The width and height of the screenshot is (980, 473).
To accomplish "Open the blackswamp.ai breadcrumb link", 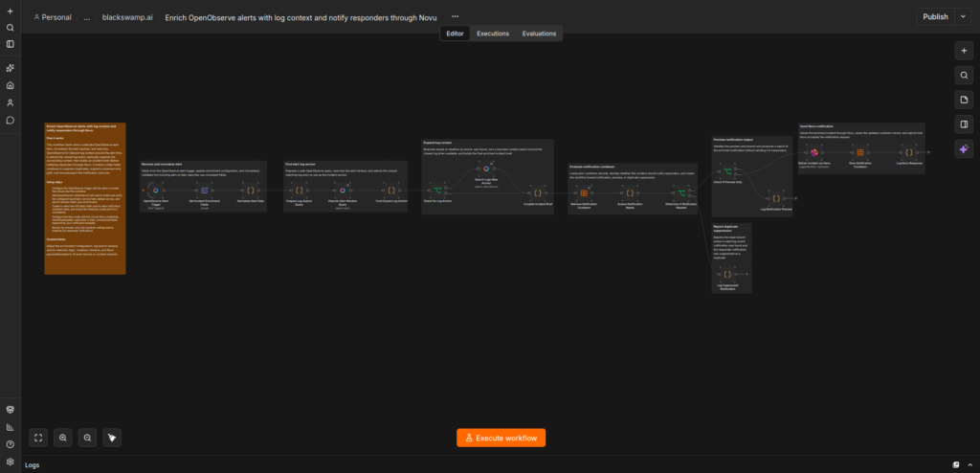I will click(127, 17).
